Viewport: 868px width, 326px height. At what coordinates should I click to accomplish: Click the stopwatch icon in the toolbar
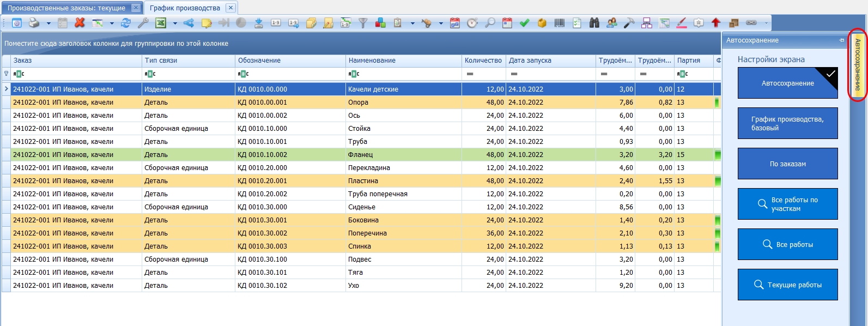click(x=472, y=23)
